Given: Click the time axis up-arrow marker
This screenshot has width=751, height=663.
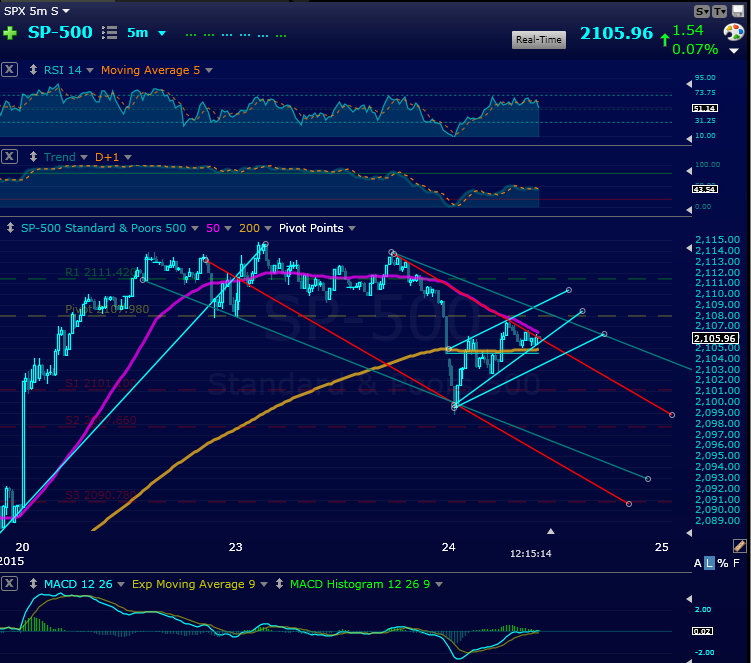Looking at the screenshot, I should [x=551, y=531].
